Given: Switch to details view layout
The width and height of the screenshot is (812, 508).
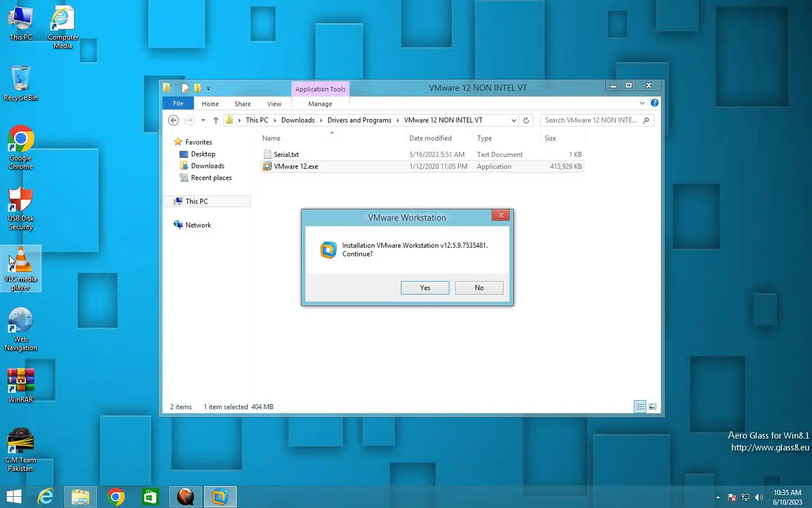Looking at the screenshot, I should pos(640,406).
